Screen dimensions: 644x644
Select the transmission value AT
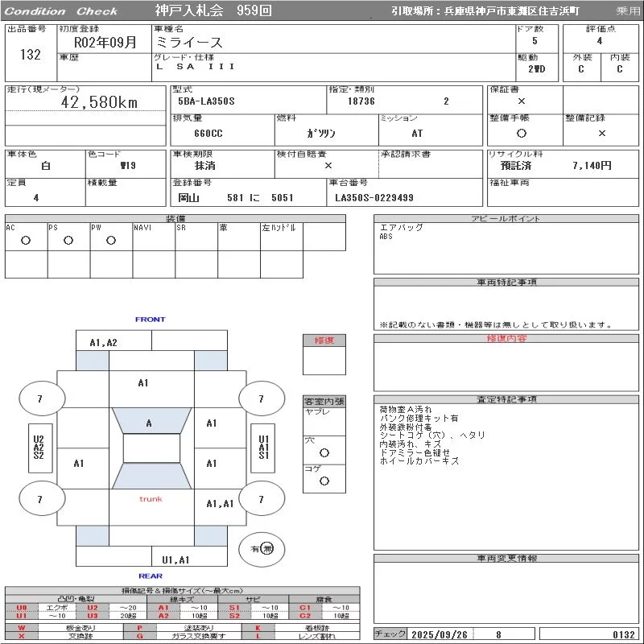pyautogui.click(x=417, y=134)
